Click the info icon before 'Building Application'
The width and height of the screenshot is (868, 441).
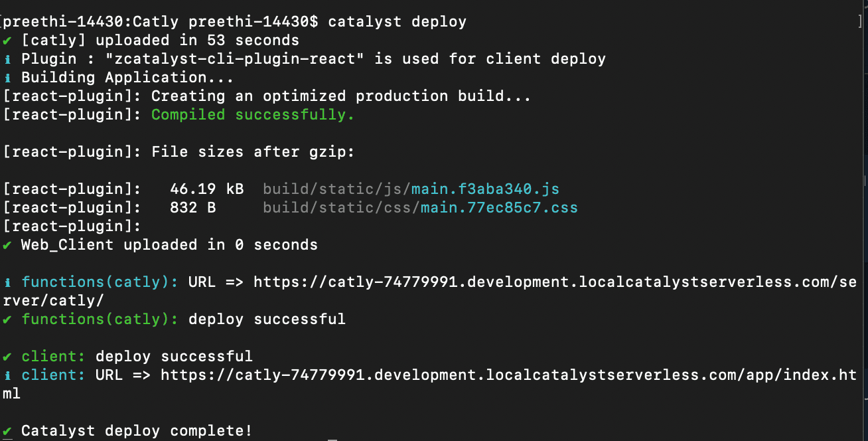(7, 78)
